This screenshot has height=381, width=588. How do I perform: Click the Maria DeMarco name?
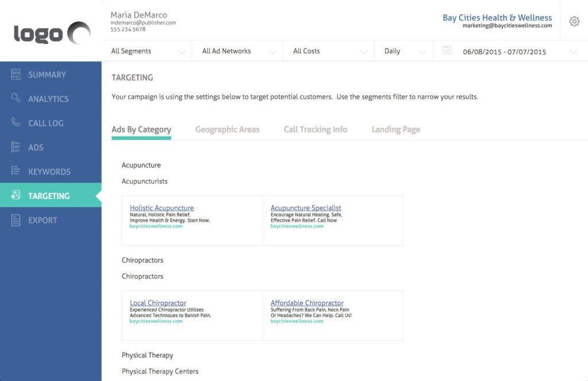coord(138,15)
